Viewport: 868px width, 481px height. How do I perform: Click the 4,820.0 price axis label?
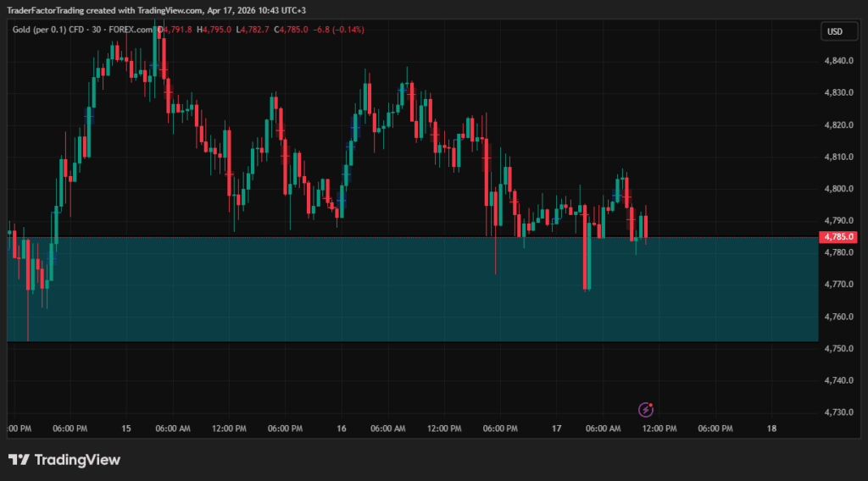tap(838, 125)
